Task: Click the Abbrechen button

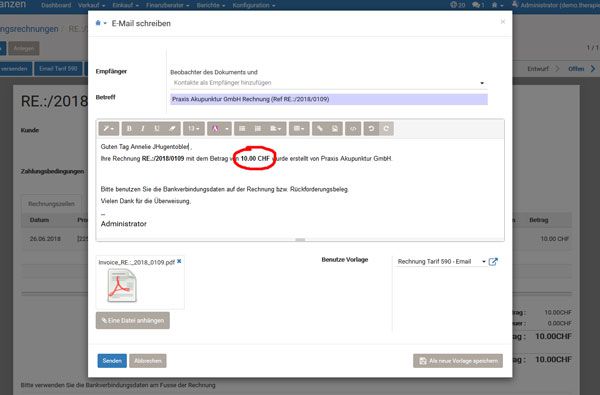Action: coord(148,361)
